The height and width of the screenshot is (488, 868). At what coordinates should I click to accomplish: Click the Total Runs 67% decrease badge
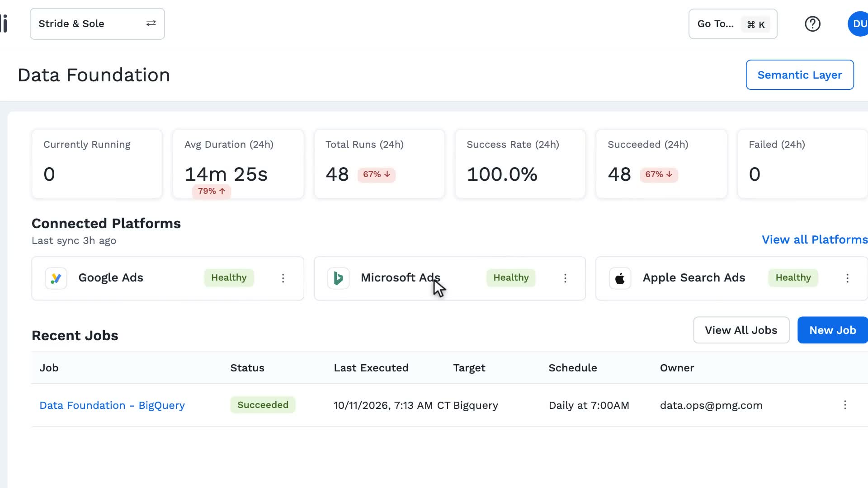tap(377, 175)
